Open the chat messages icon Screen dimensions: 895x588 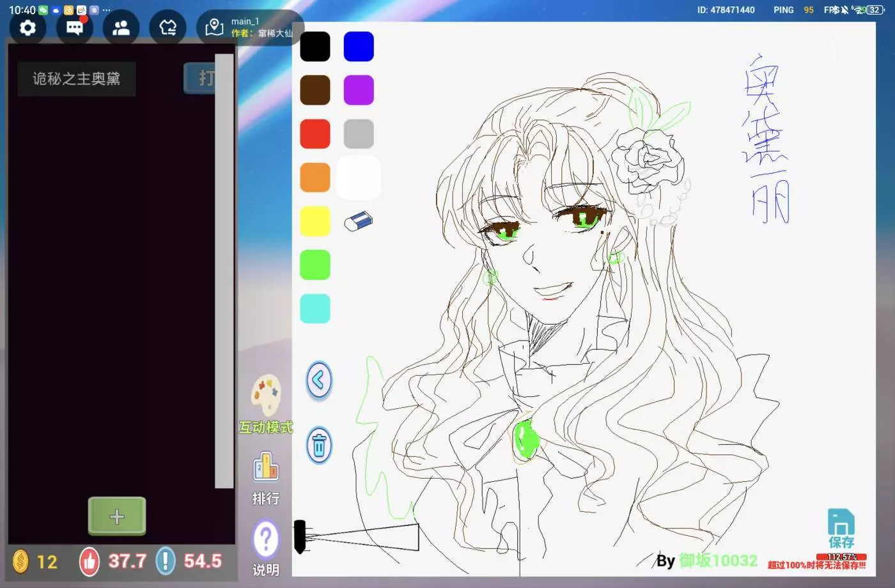(75, 27)
